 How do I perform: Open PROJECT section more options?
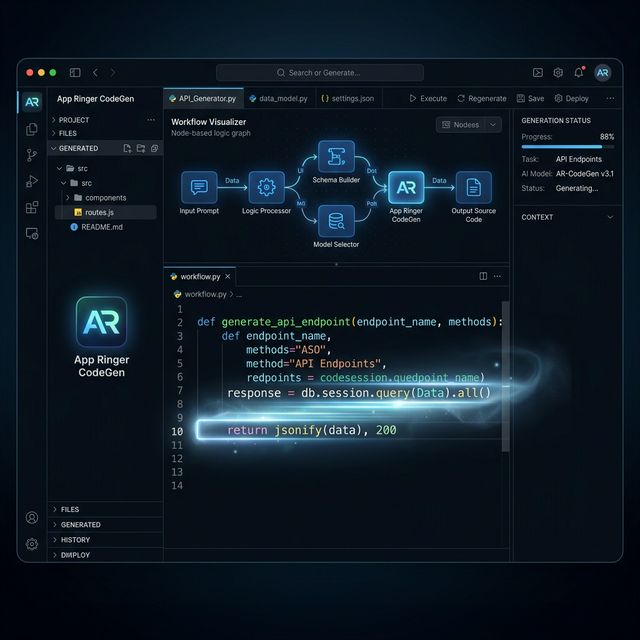(151, 120)
